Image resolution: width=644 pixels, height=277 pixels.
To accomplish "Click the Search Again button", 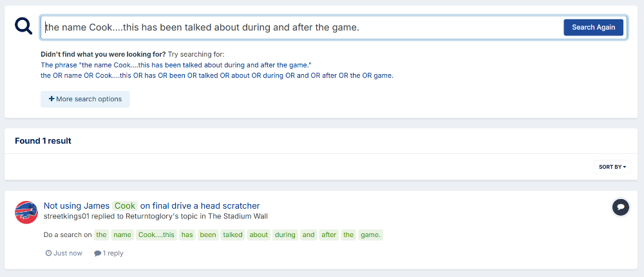I will 593,27.
